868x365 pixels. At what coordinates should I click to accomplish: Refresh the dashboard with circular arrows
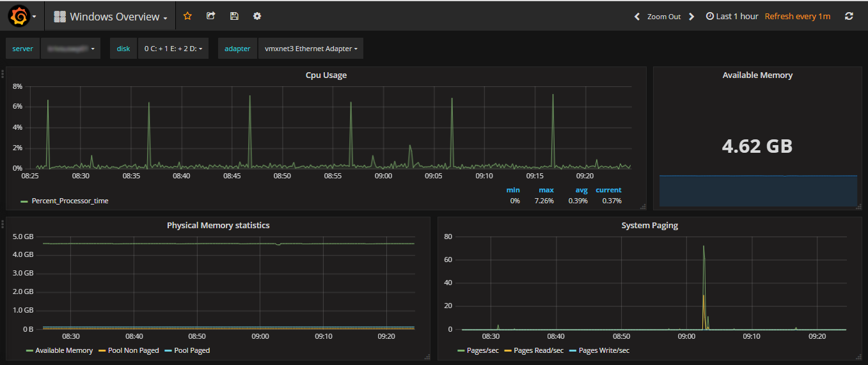pos(849,16)
